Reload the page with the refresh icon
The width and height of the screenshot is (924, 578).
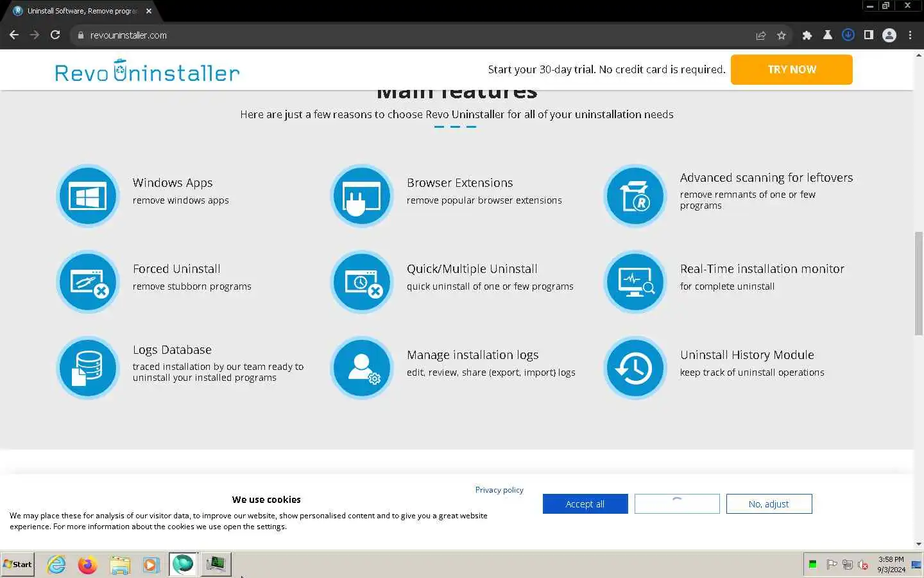(55, 35)
